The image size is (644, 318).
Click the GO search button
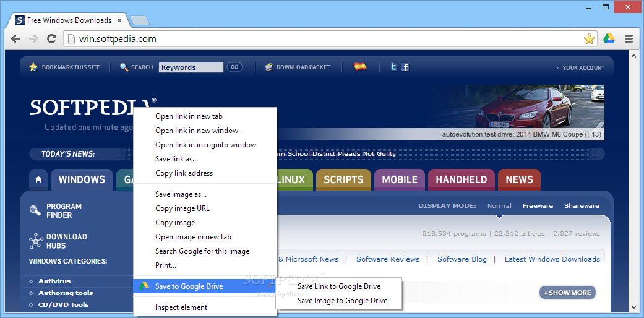(234, 67)
